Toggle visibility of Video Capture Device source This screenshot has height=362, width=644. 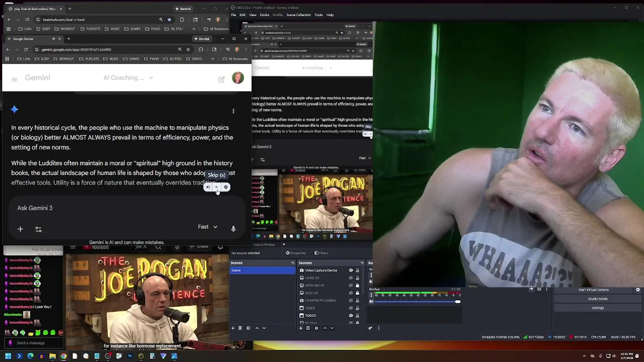click(351, 270)
